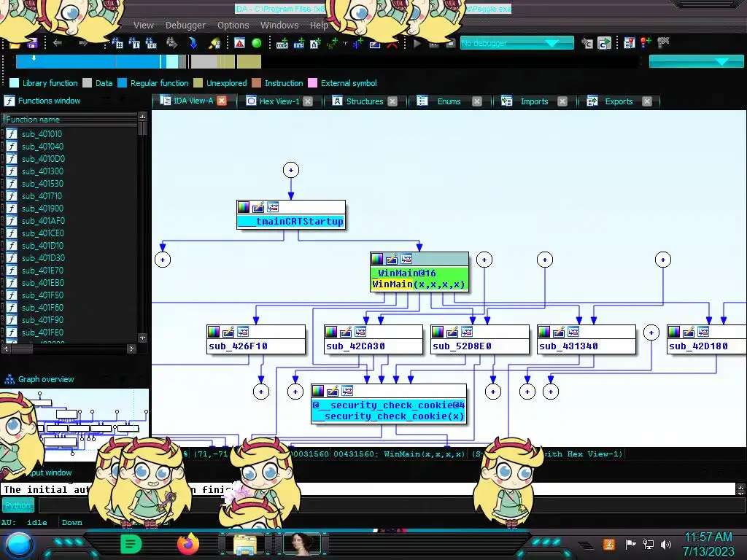Open the 'No debugger' dropdown
This screenshot has width=747, height=560.
pyautogui.click(x=517, y=43)
